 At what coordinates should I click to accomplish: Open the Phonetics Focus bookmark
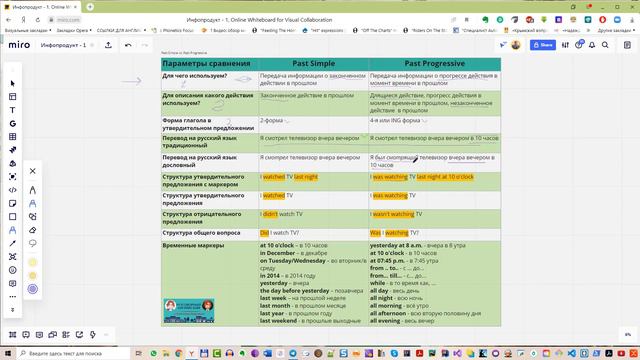(173, 30)
